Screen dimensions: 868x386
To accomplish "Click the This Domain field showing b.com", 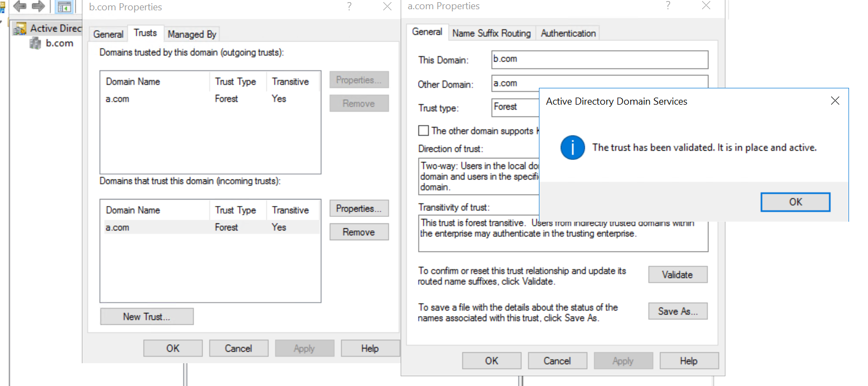I will click(600, 59).
